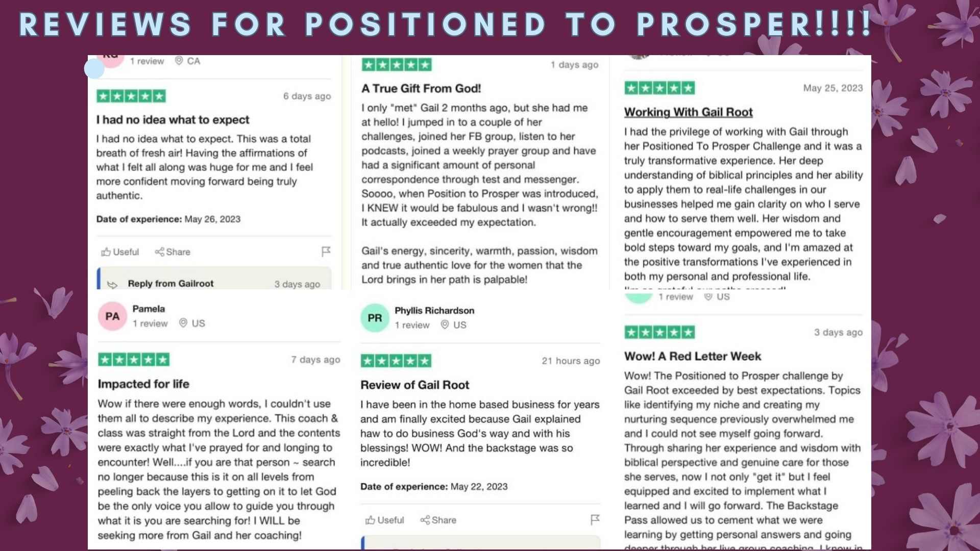Click the reply arrow beside Gailroot reply
Image resolution: width=980 pixels, height=551 pixels.
pyautogui.click(x=112, y=285)
